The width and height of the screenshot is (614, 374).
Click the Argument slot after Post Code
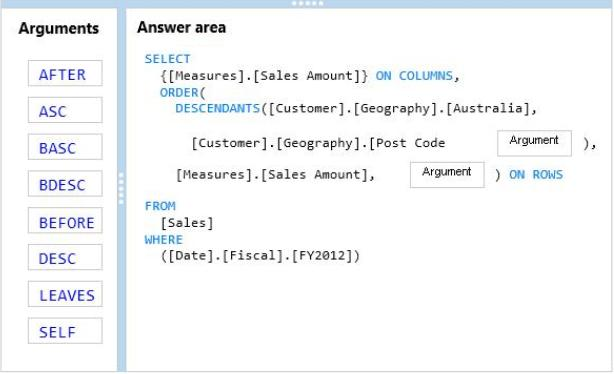[x=534, y=143]
